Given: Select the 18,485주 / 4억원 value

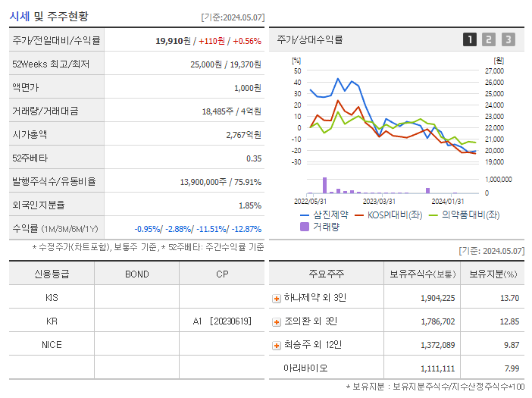Looking at the screenshot, I should (x=232, y=111).
